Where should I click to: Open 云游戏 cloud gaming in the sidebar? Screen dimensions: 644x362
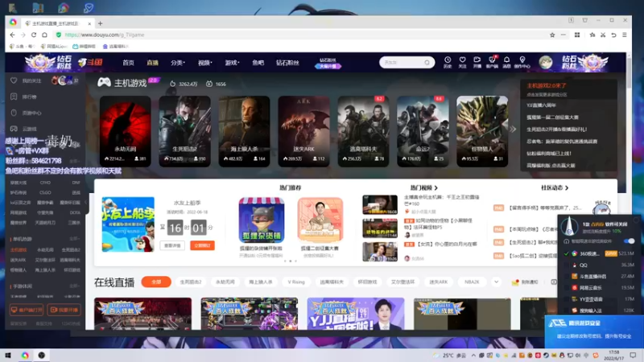tap(25, 129)
